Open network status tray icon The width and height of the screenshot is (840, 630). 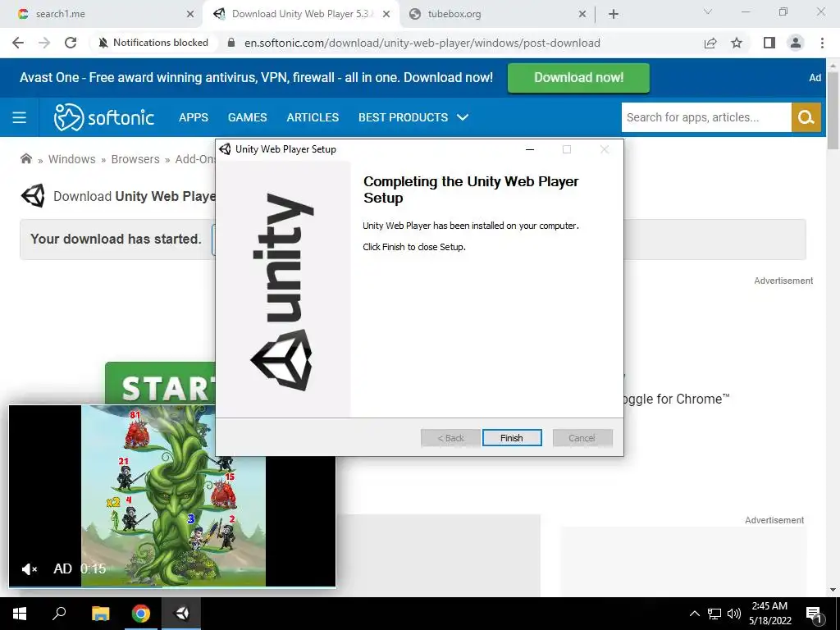coord(714,614)
